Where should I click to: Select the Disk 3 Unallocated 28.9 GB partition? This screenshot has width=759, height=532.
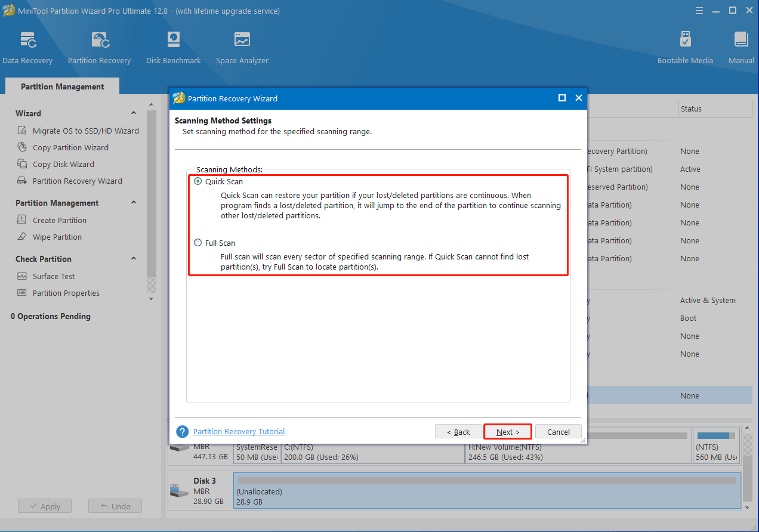coord(487,491)
